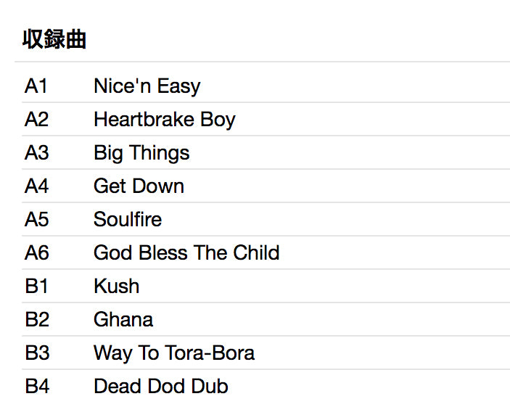Select the Dead Dod Dub track
510x420 pixels.
(161, 387)
